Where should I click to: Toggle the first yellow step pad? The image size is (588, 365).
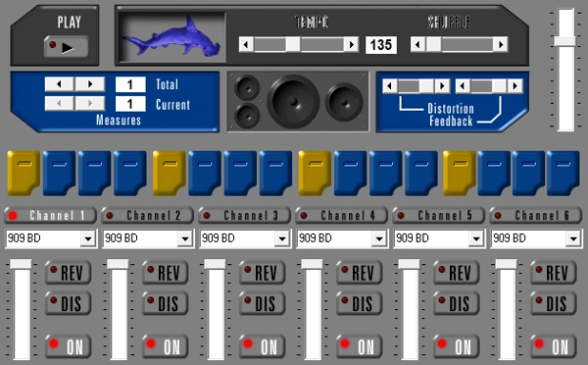tap(24, 173)
